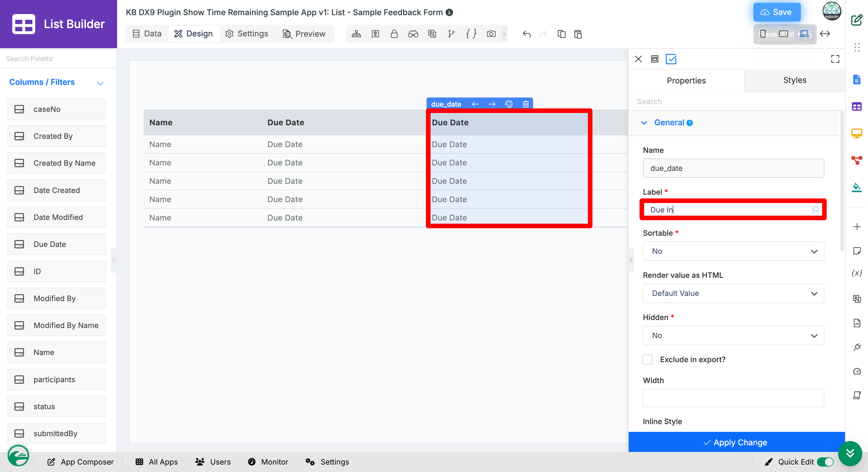
Task: Open the builder Settings tab
Action: (x=246, y=34)
